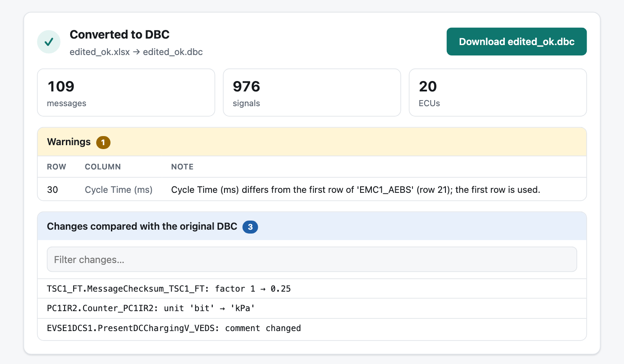Click the changes count badge showing 3
Image resolution: width=624 pixels, height=364 pixels.
pyautogui.click(x=250, y=227)
